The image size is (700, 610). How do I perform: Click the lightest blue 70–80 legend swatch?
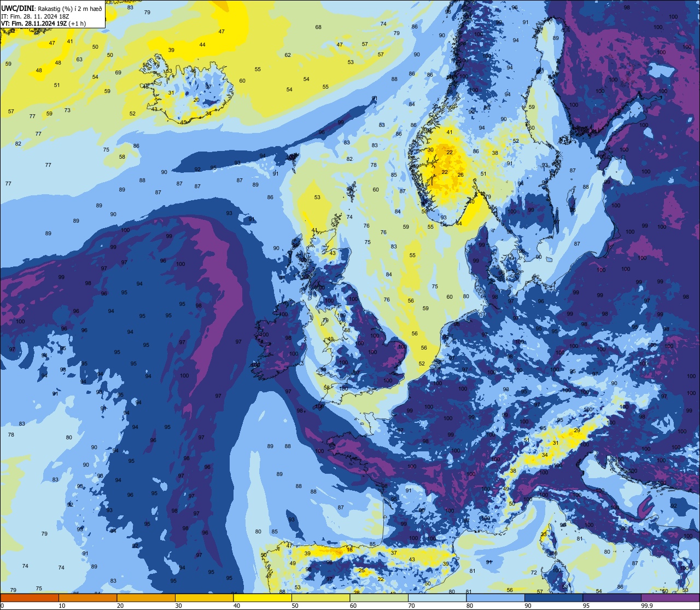pos(437,597)
